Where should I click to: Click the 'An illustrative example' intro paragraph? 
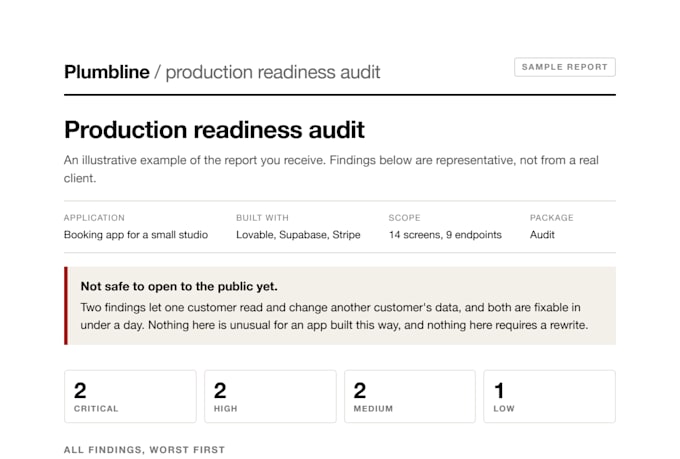331,169
